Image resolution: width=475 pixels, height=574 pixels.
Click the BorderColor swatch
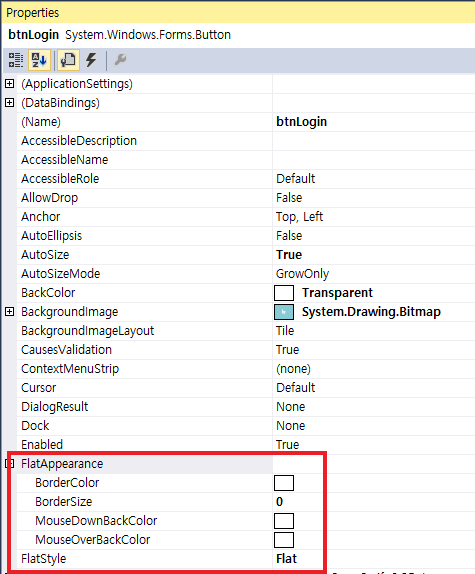284,483
